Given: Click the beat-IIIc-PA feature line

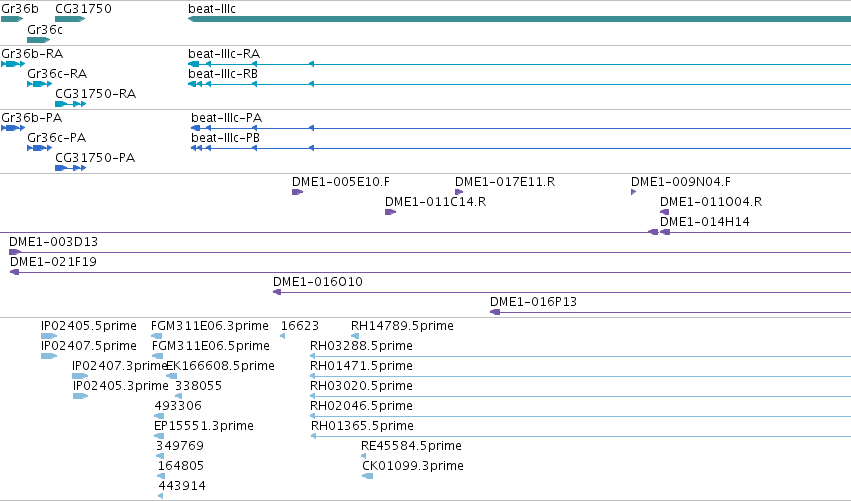Looking at the screenshot, I should (521, 128).
